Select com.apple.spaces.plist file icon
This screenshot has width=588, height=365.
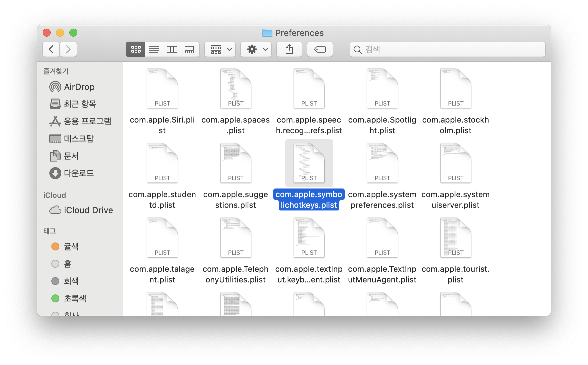coord(236,88)
